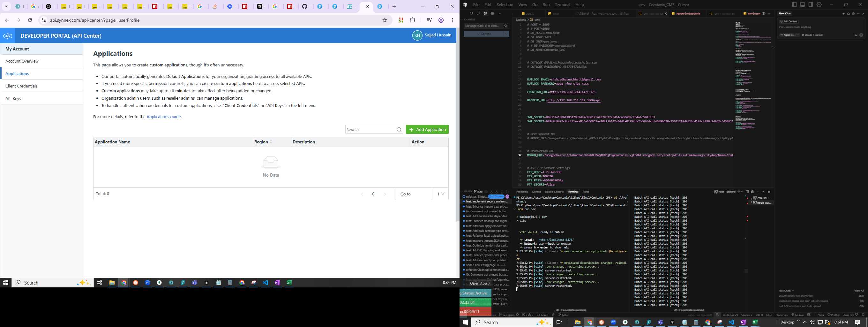Open the Commit button's dropdown arrow
Image resolution: width=868 pixels, height=327 pixels.
pyautogui.click(x=506, y=34)
